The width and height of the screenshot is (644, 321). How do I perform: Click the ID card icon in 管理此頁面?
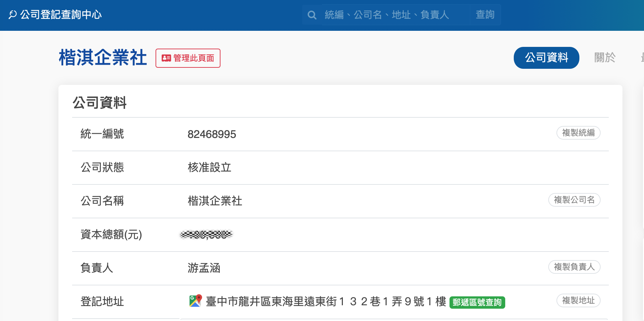click(x=166, y=58)
